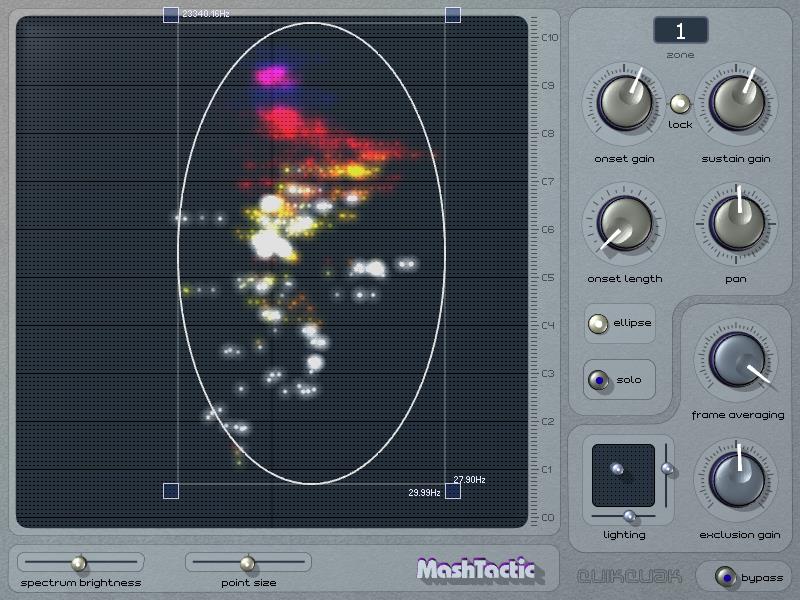Click the C3 note label
Image resolution: width=800 pixels, height=600 pixels.
548,373
